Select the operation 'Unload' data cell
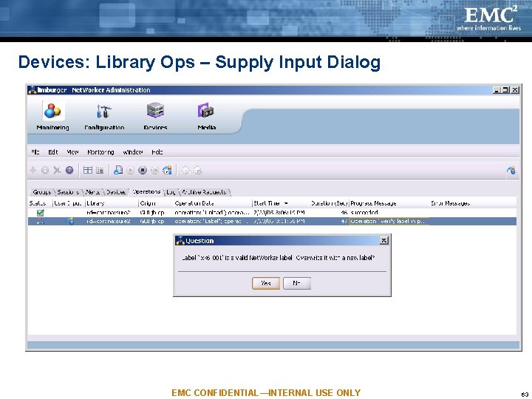The width and height of the screenshot is (532, 399). click(213, 213)
